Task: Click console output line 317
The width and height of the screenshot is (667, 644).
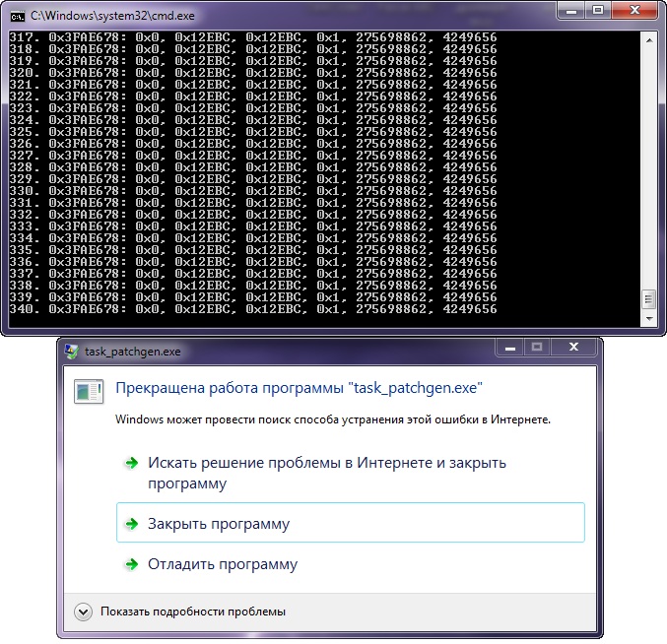Action: (252, 37)
